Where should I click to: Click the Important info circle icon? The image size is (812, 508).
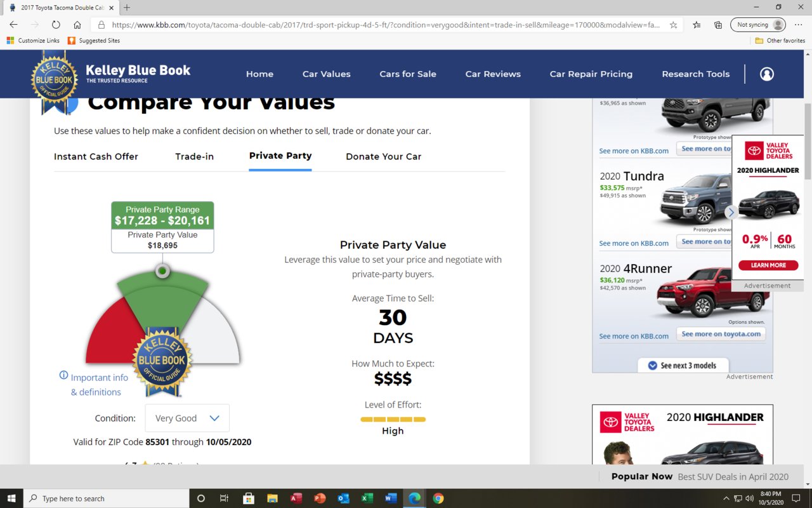(x=63, y=375)
